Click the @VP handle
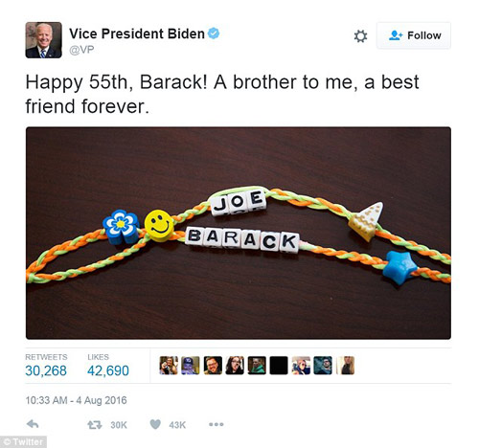 coord(81,50)
